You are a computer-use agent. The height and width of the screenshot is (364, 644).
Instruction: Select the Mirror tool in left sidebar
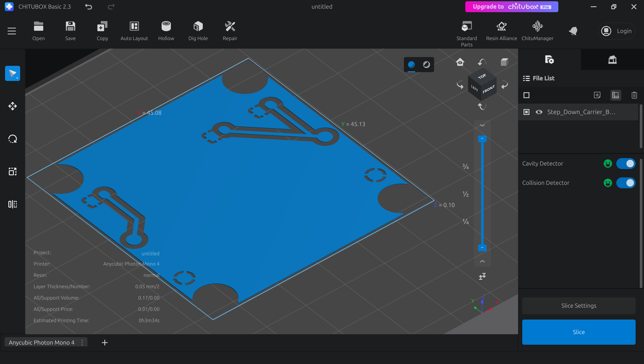click(13, 204)
